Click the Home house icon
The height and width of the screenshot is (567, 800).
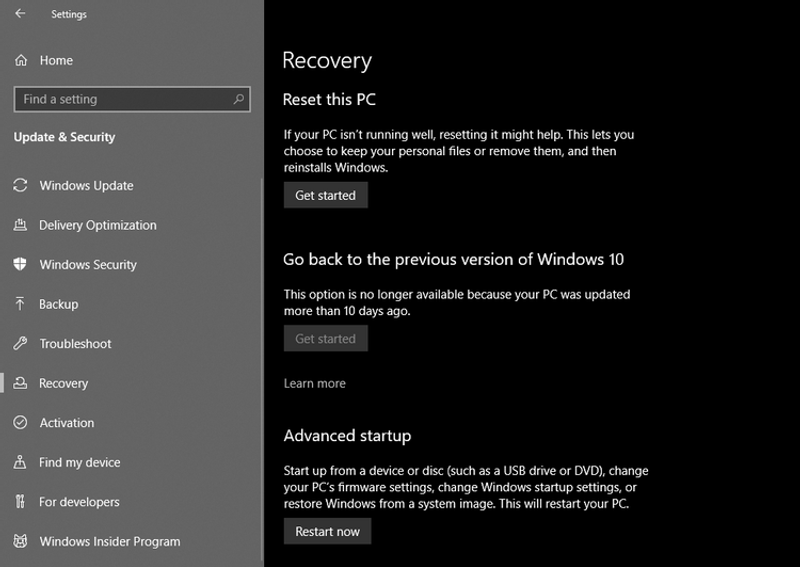(20, 61)
